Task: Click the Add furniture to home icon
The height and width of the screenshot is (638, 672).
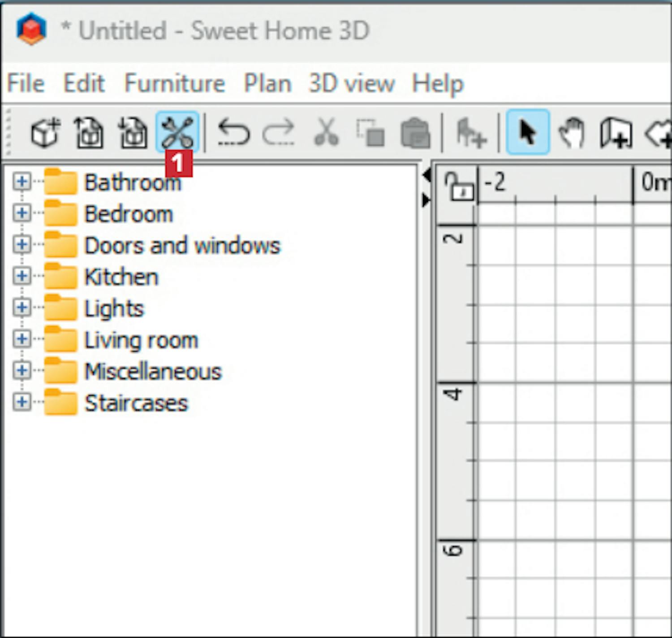Action: point(470,133)
